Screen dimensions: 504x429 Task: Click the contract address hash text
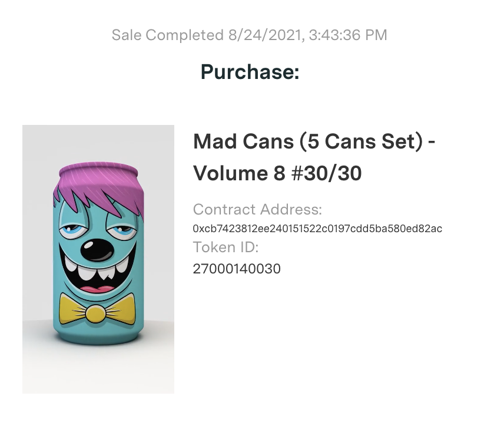pyautogui.click(x=317, y=228)
